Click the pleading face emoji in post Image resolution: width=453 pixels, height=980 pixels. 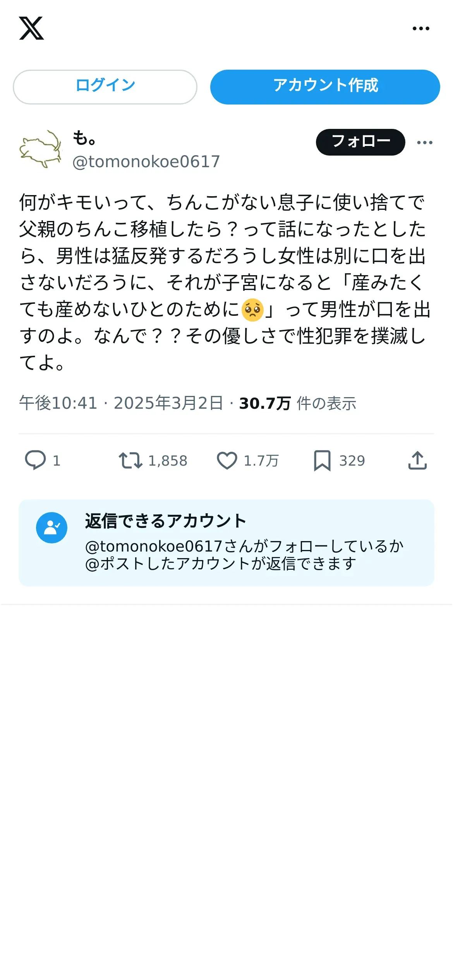252,310
